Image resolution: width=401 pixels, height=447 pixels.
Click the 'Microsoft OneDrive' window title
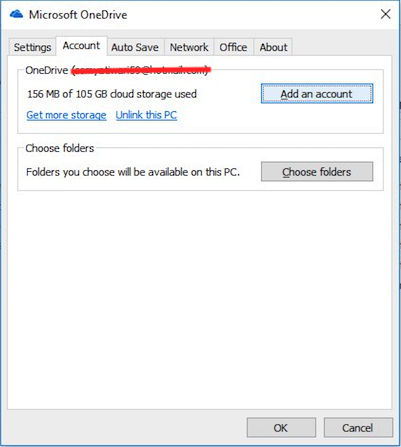(x=78, y=15)
